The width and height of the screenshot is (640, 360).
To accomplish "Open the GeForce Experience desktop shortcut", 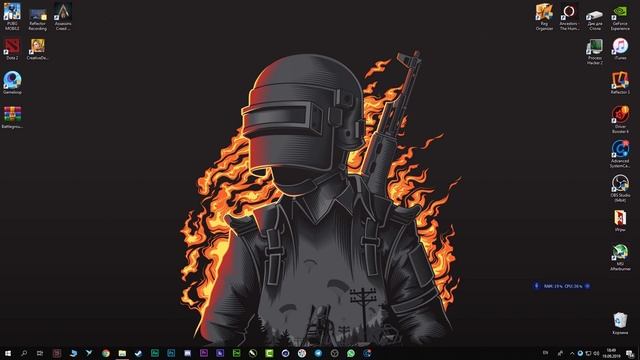I will [620, 18].
